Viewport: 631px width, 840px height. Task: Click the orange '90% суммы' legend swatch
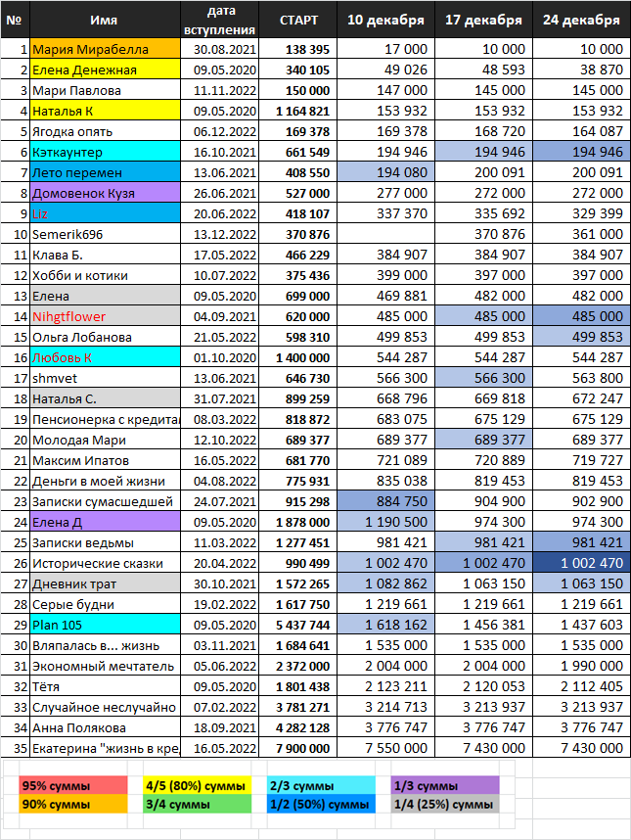(x=73, y=804)
